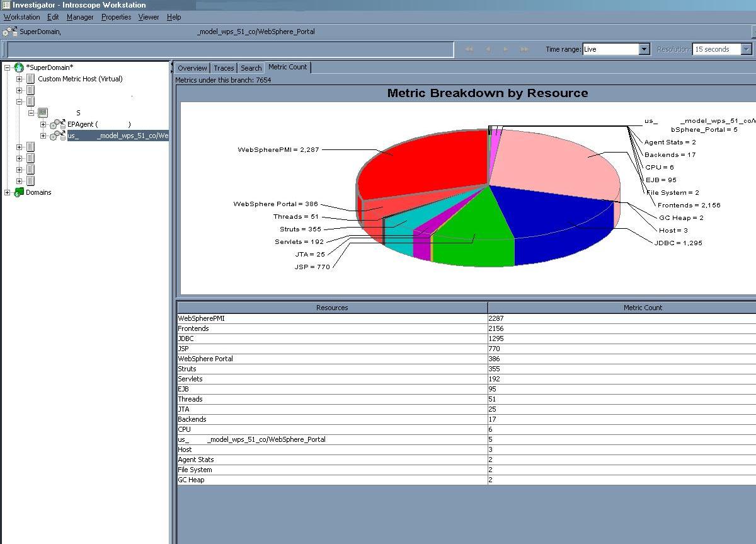
Task: Collapse the host node containing the S process
Action: pos(19,101)
